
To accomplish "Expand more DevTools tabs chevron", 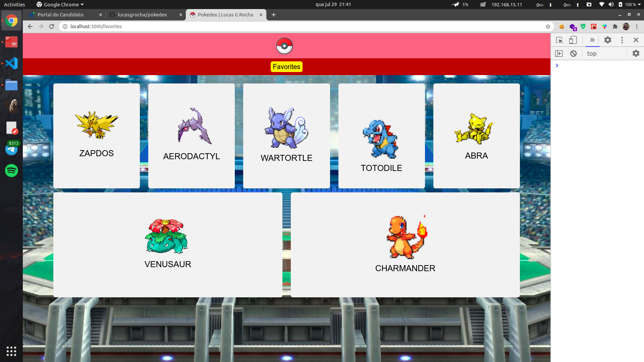I will click(x=592, y=40).
